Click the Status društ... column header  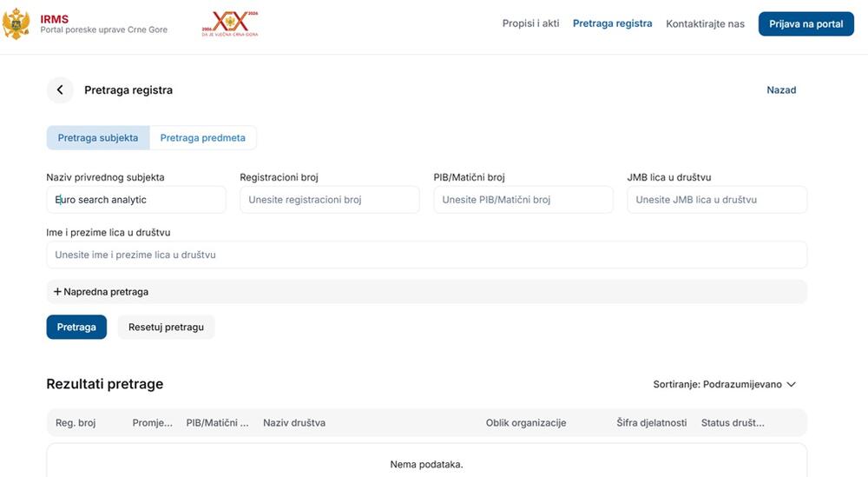pyautogui.click(x=733, y=423)
